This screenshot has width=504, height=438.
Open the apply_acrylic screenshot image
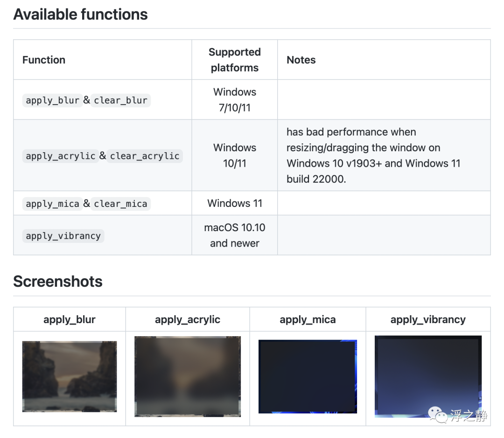(188, 376)
